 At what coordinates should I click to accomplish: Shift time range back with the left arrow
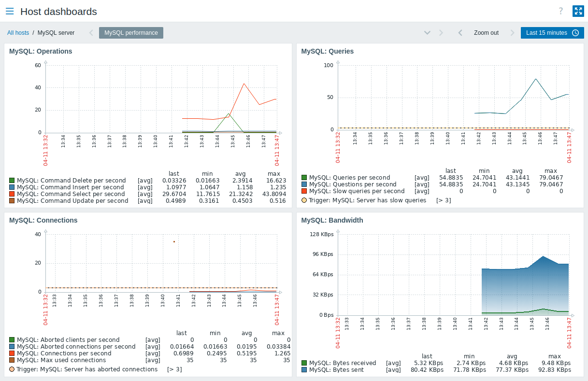[x=460, y=32]
